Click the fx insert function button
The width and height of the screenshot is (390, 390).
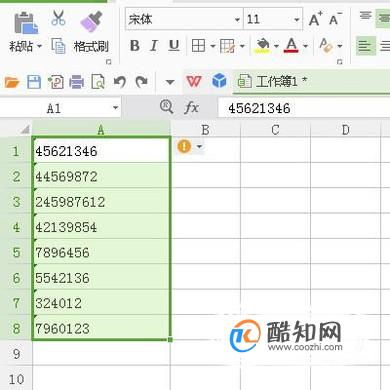[x=191, y=108]
